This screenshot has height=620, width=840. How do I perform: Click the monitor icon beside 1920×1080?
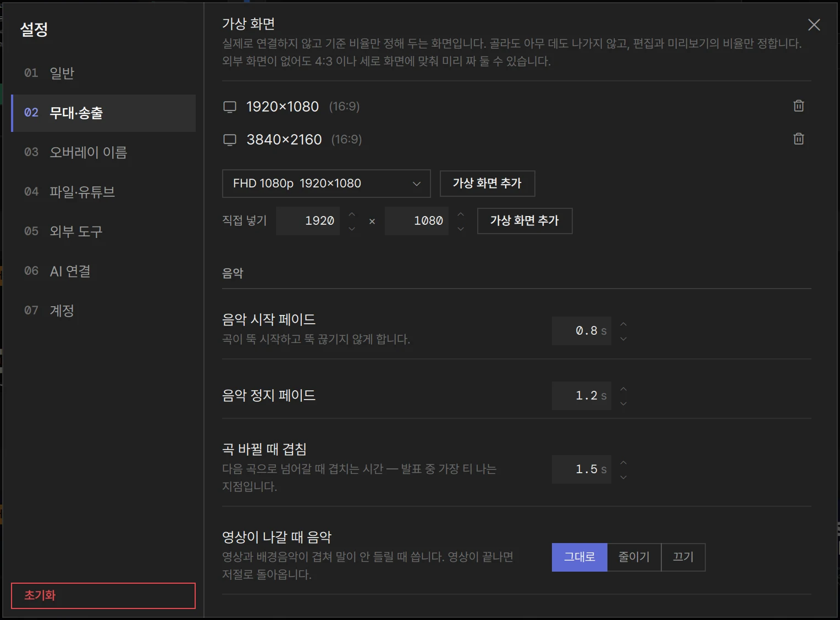click(x=230, y=107)
